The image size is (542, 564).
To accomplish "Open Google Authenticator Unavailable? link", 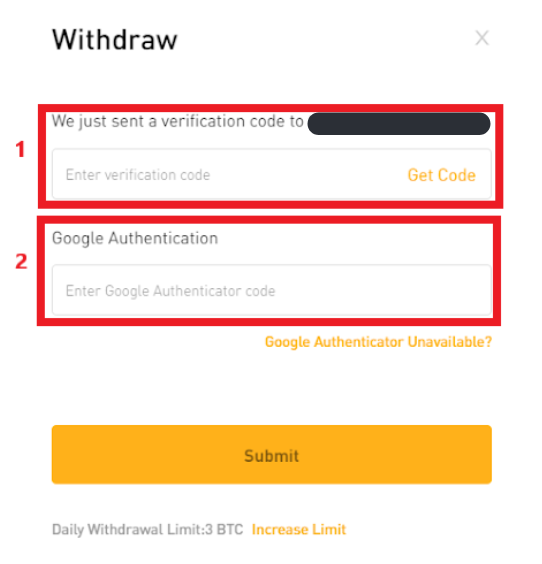I will [378, 342].
